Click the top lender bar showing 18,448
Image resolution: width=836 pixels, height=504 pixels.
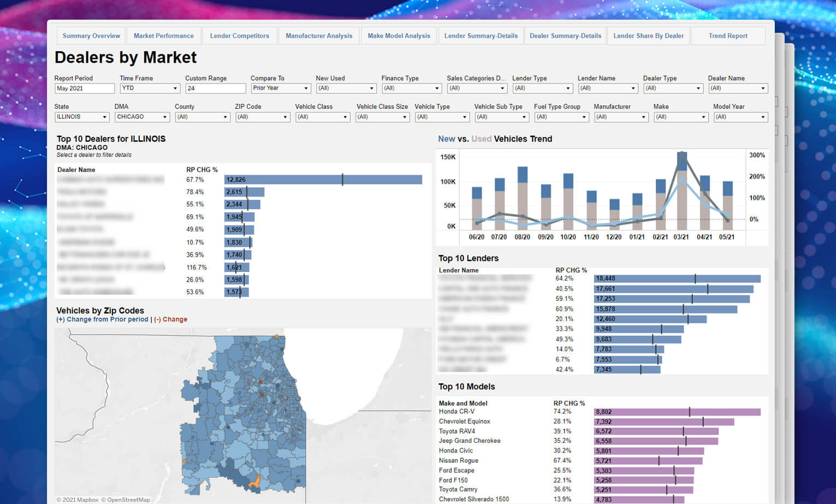676,278
